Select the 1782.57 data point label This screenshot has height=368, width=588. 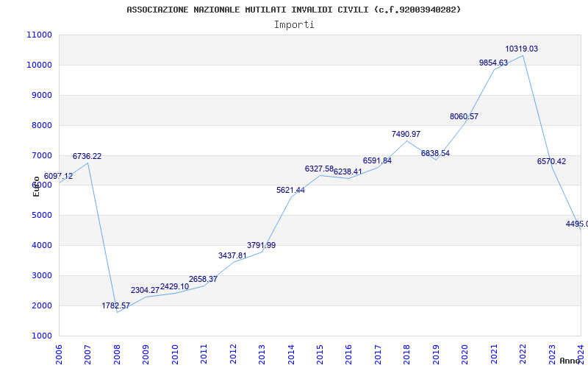click(116, 305)
